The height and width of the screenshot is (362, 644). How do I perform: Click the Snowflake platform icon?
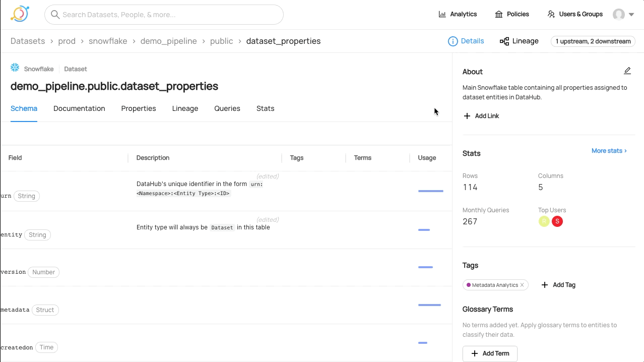(15, 68)
